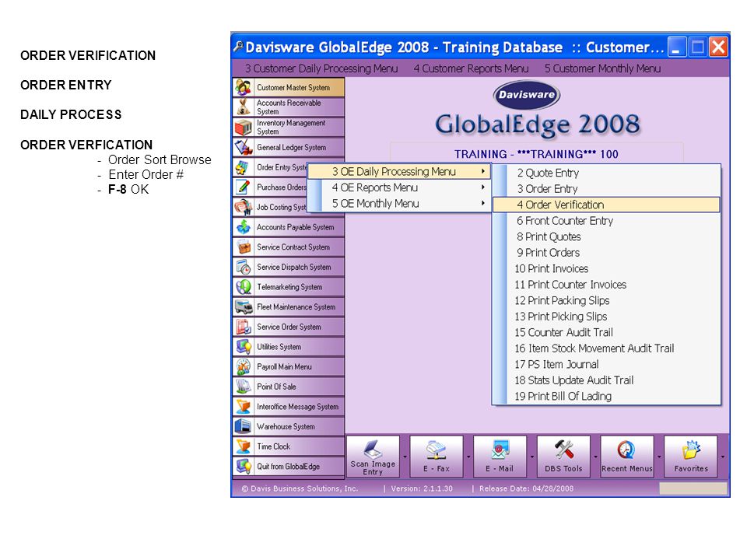Expand the DBS Tools dropdown arrow
This screenshot has width=747, height=560.
pos(595,457)
